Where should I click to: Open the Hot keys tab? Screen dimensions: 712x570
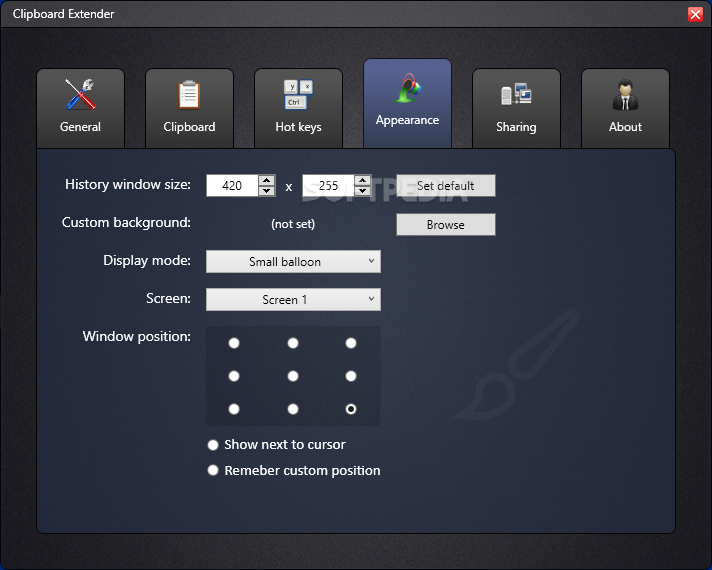click(298, 108)
